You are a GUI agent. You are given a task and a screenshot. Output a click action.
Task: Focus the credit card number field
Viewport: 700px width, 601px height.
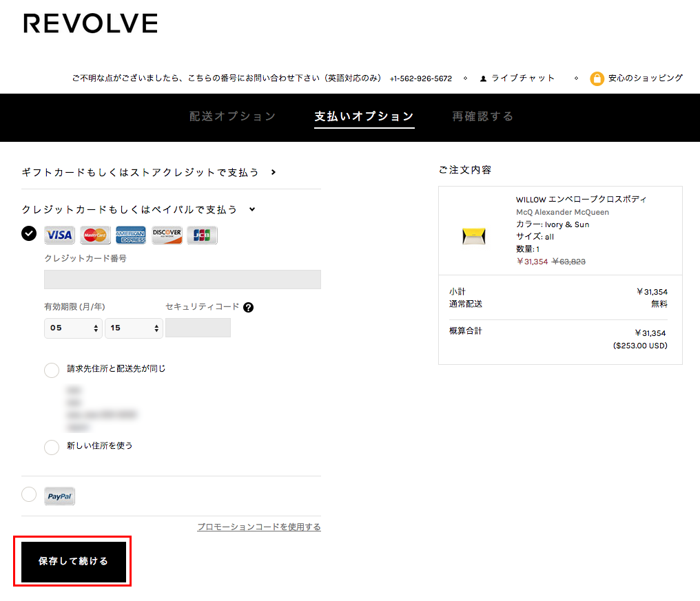(182, 280)
